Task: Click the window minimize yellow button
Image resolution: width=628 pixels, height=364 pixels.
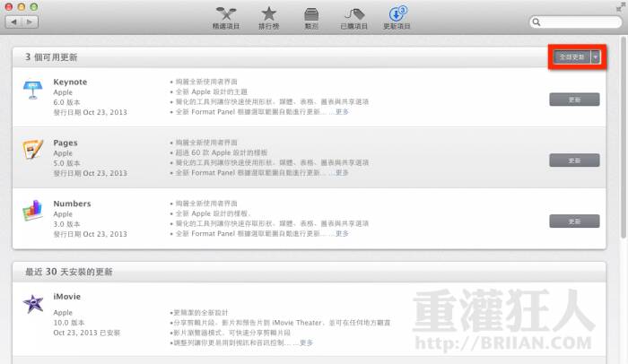Action: 22,7
